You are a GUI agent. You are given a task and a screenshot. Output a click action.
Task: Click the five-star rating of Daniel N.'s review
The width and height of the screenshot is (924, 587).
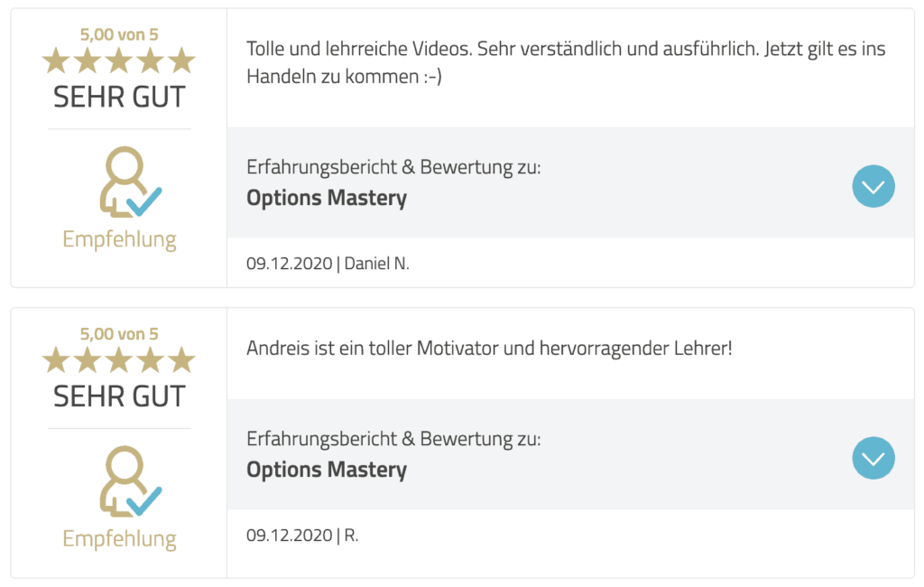(119, 61)
